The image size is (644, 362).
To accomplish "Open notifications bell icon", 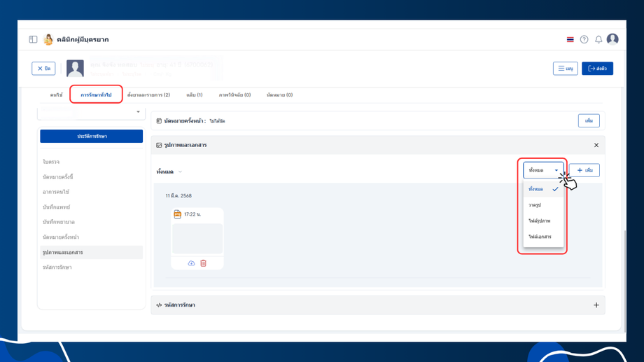I will [598, 39].
